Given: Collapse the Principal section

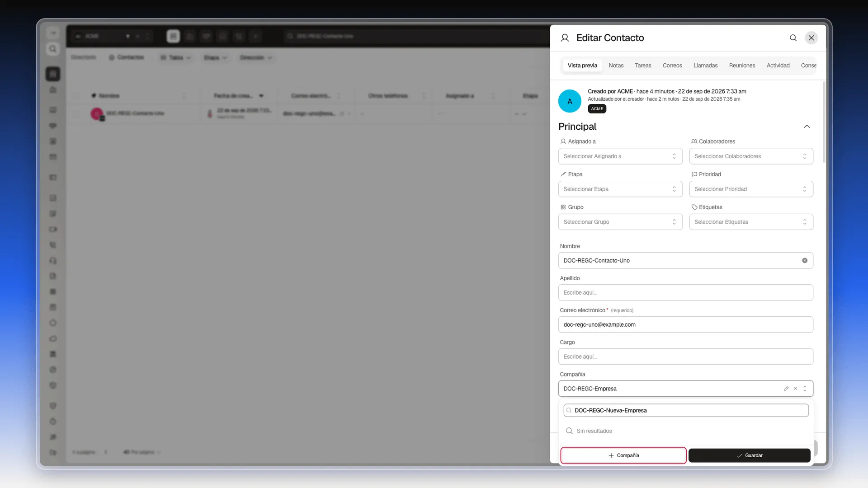Looking at the screenshot, I should [x=807, y=127].
